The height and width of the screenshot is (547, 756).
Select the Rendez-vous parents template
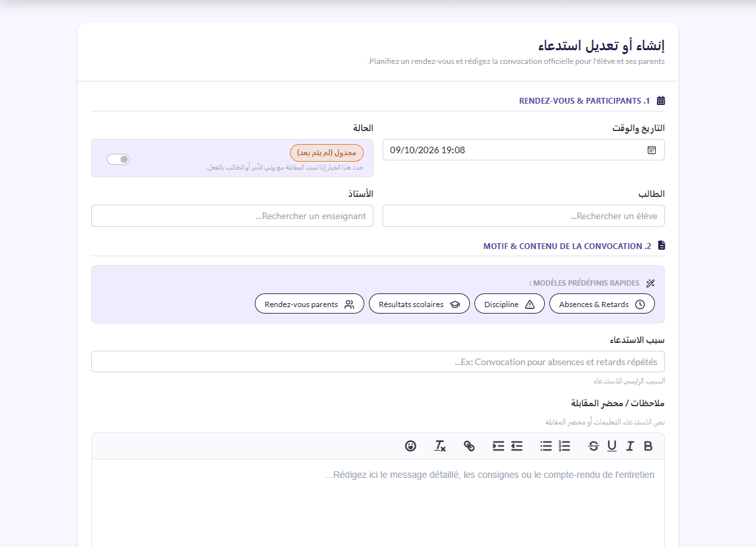[309, 304]
